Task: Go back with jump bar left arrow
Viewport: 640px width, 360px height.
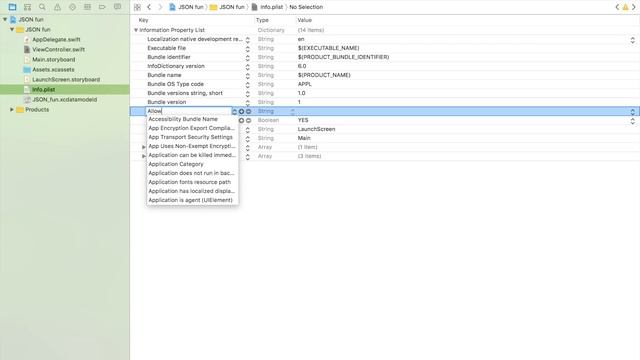Action: pos(149,7)
